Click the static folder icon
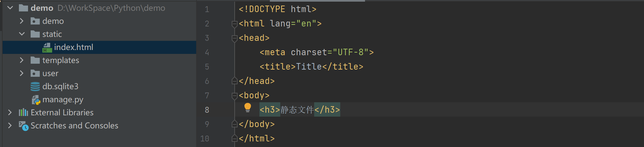Viewport: 644px width, 147px height. point(35,34)
